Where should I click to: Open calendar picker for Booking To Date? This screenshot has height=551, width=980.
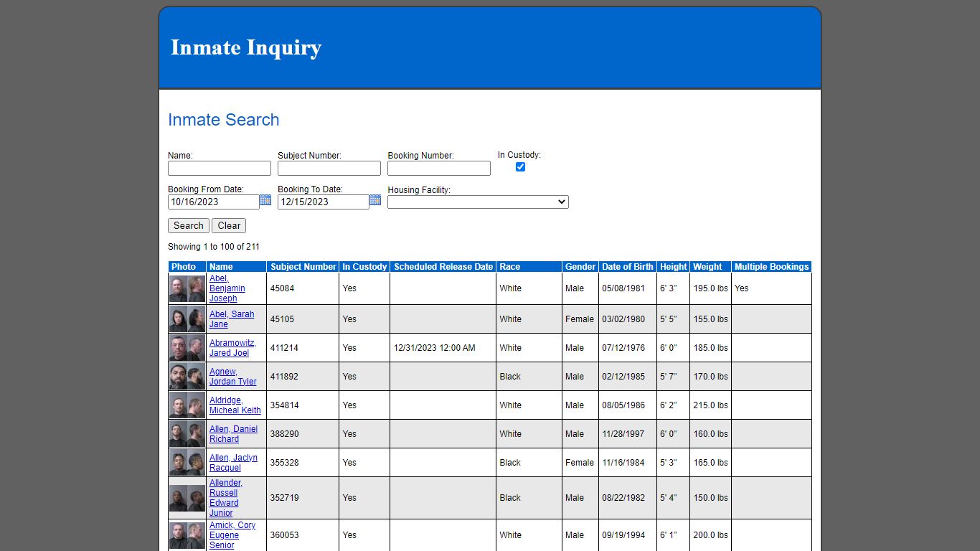coord(375,200)
